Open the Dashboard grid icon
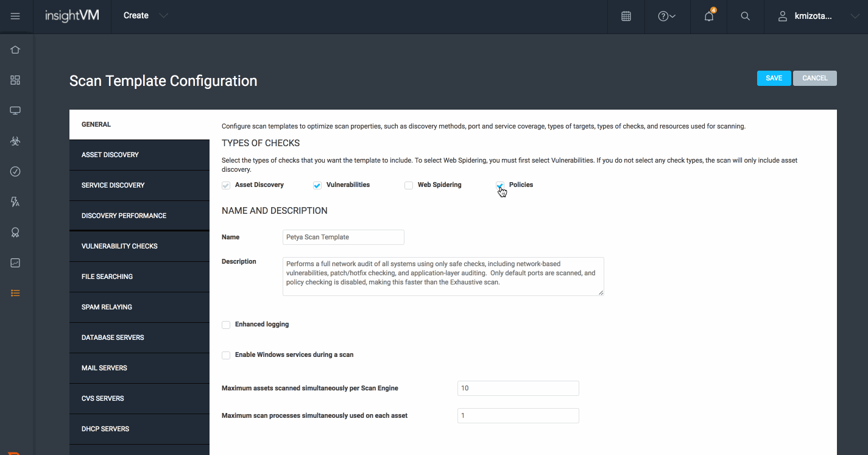This screenshot has width=868, height=455. (x=15, y=80)
